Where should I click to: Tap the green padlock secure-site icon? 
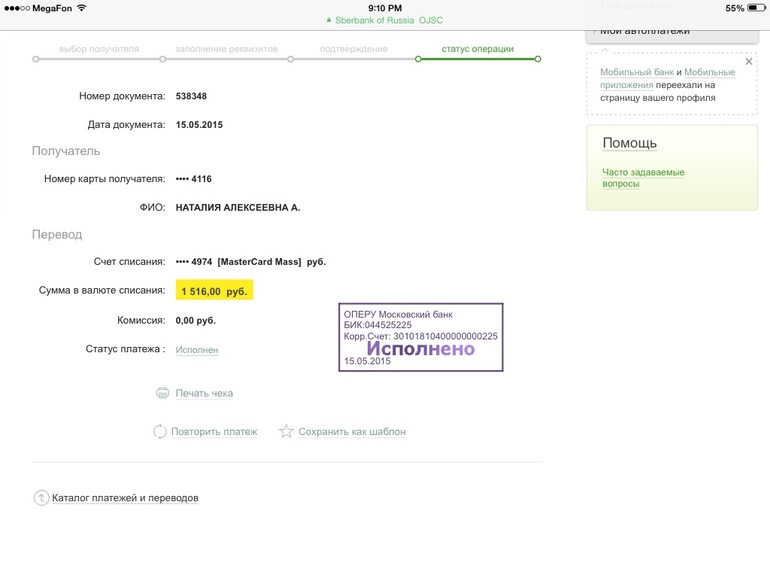[329, 20]
